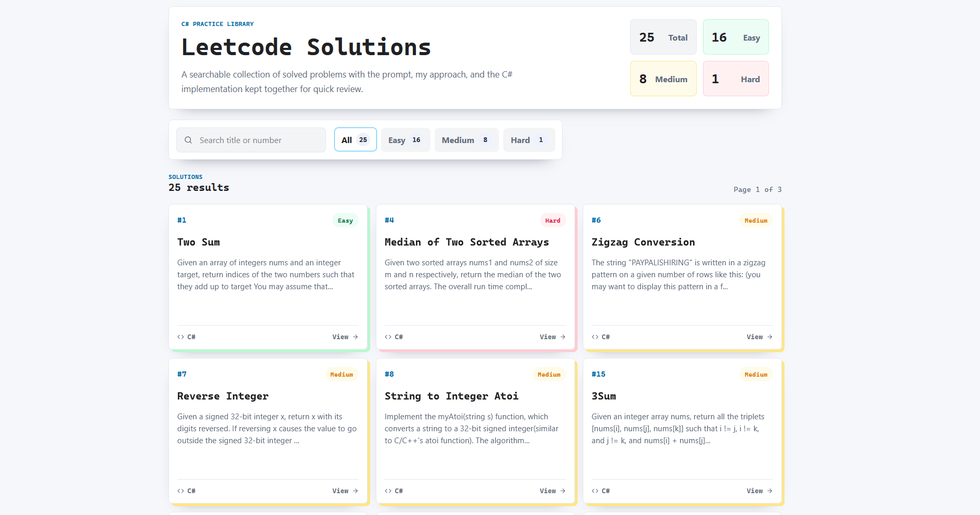Image resolution: width=980 pixels, height=515 pixels.
Task: Click the 1 Hard stat box in header
Action: coord(736,79)
